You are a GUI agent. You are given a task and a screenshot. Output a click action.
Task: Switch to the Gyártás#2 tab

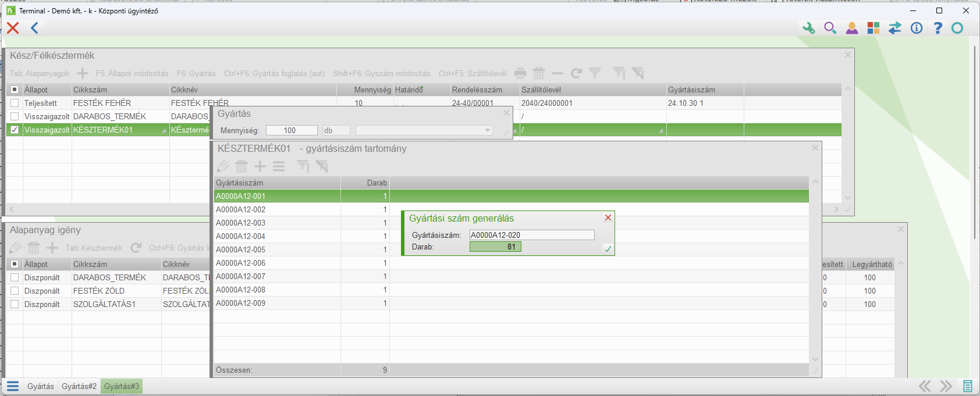click(x=79, y=386)
